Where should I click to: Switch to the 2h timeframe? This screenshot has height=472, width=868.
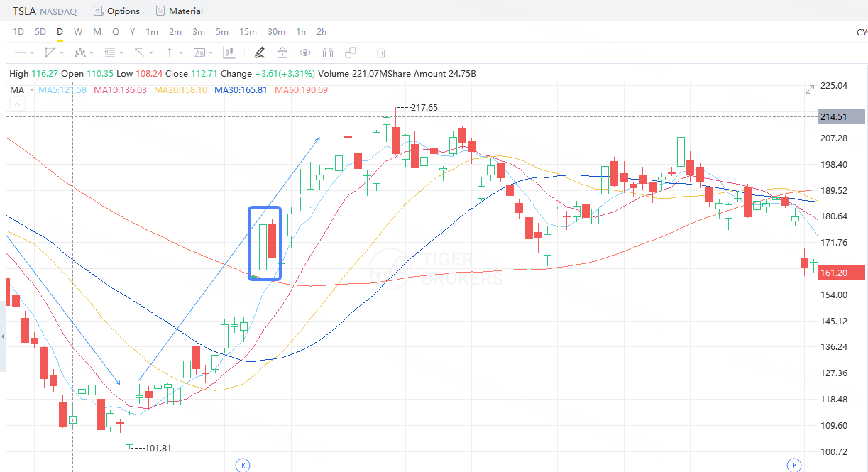point(322,32)
